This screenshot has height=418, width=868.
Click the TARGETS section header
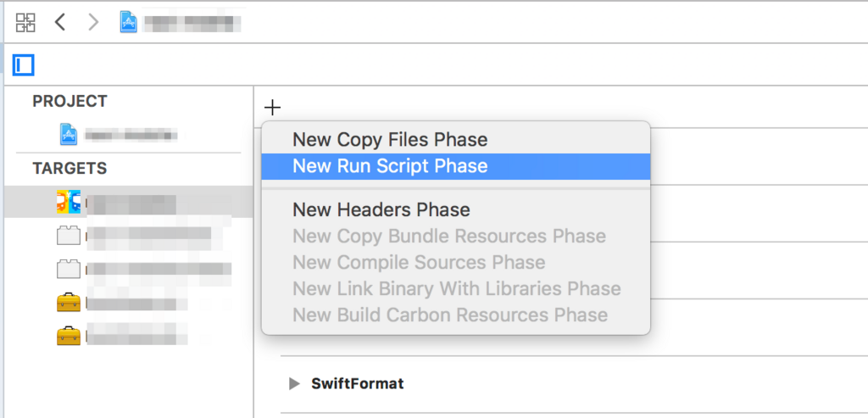(70, 168)
